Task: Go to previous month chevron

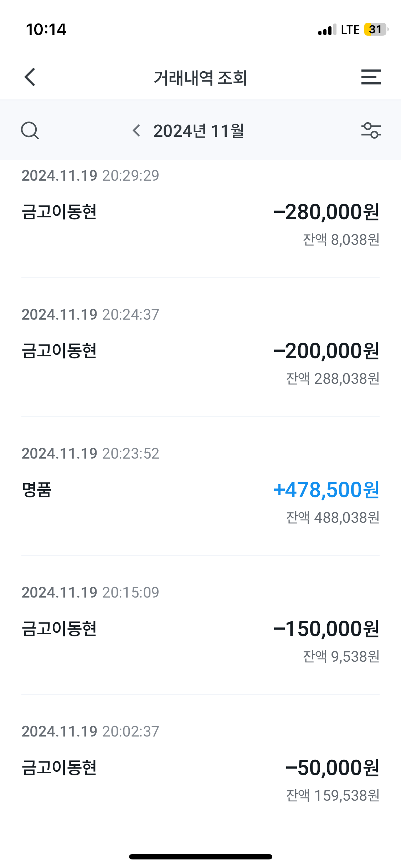Action: [137, 131]
